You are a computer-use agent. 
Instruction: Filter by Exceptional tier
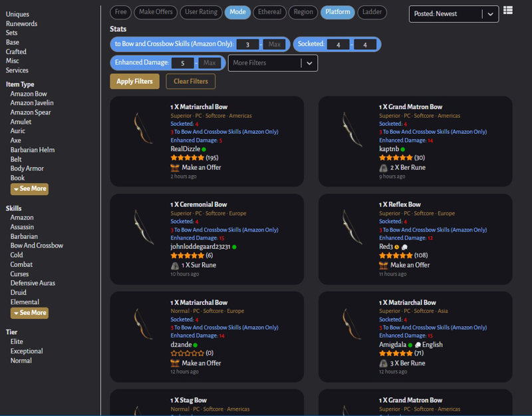pyautogui.click(x=27, y=351)
